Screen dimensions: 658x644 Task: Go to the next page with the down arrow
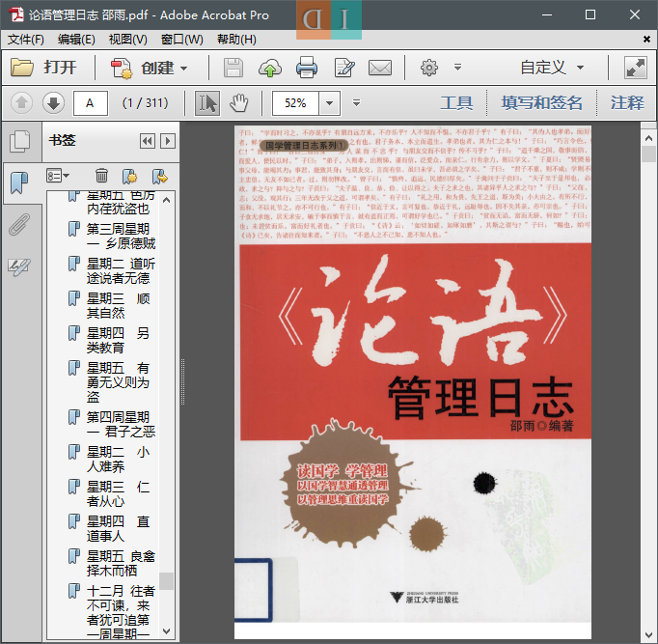click(x=53, y=103)
